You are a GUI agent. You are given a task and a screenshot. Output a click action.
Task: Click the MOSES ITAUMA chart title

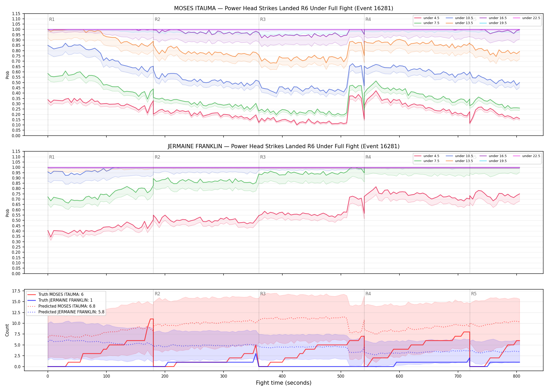click(x=284, y=8)
